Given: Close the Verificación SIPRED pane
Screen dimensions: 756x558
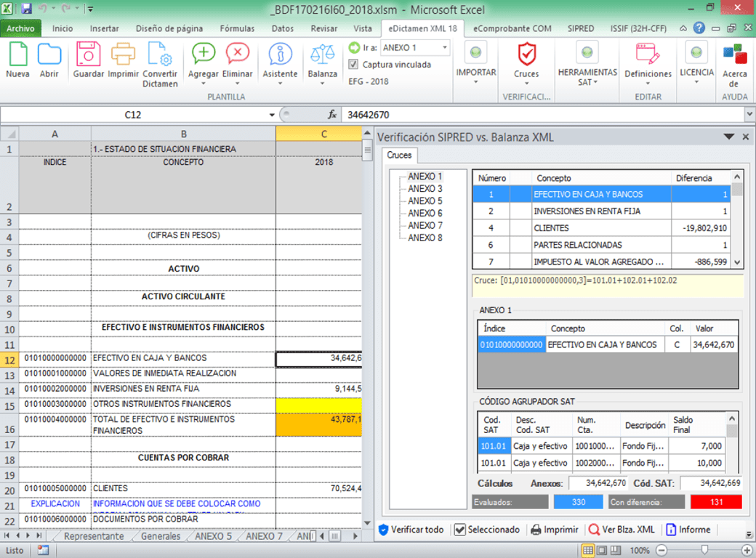Looking at the screenshot, I should coord(745,137).
